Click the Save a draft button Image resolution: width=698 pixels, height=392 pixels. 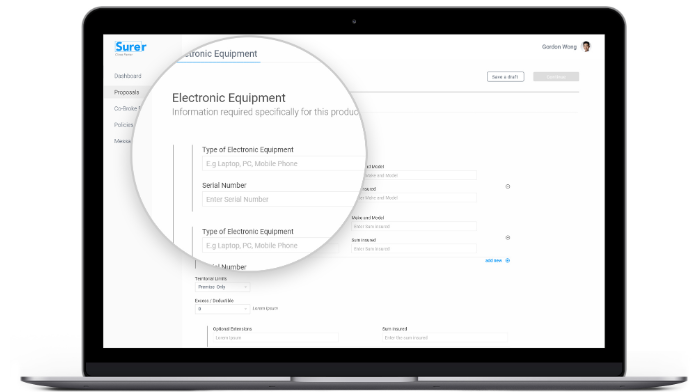505,77
